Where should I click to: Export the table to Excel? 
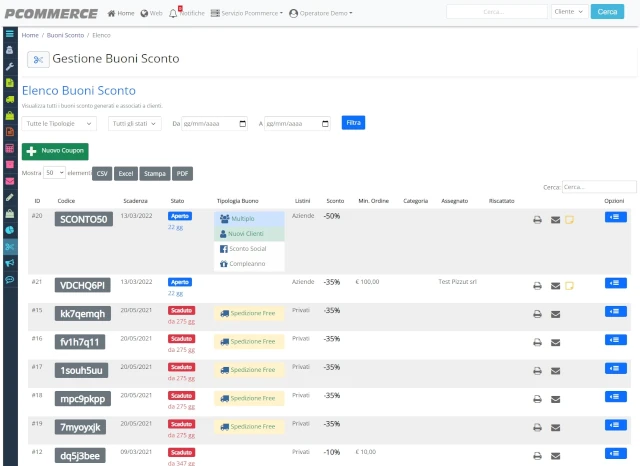click(126, 174)
